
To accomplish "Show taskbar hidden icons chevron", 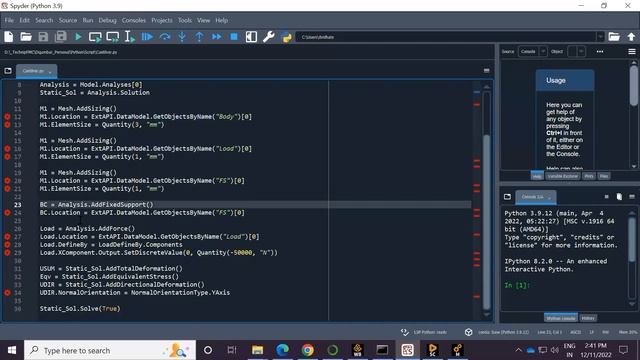I will pyautogui.click(x=518, y=350).
